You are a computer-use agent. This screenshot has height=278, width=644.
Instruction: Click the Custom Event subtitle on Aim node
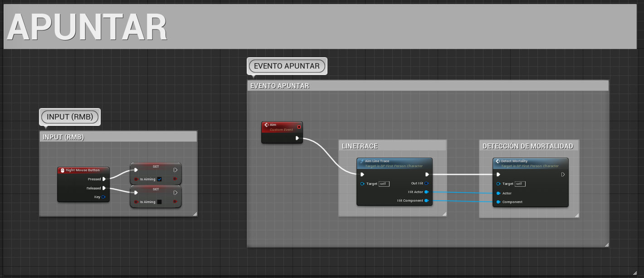pos(281,129)
